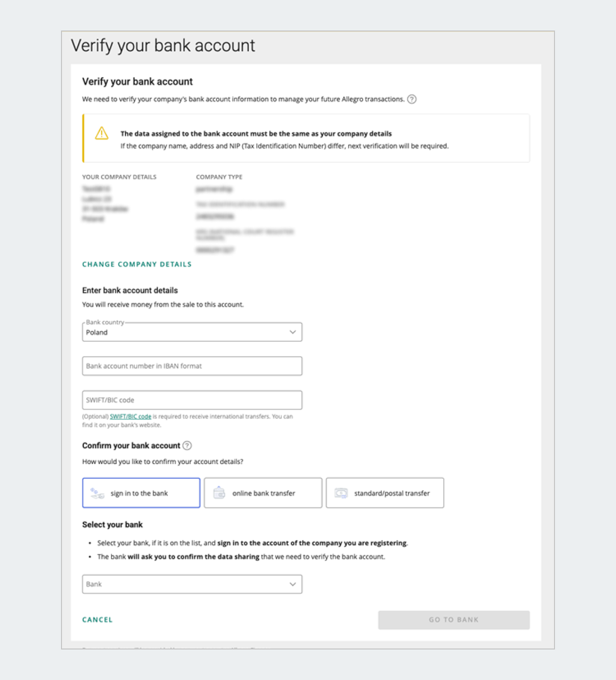This screenshot has width=616, height=680.
Task: Select 'sign in to the bank' option
Action: click(x=141, y=493)
